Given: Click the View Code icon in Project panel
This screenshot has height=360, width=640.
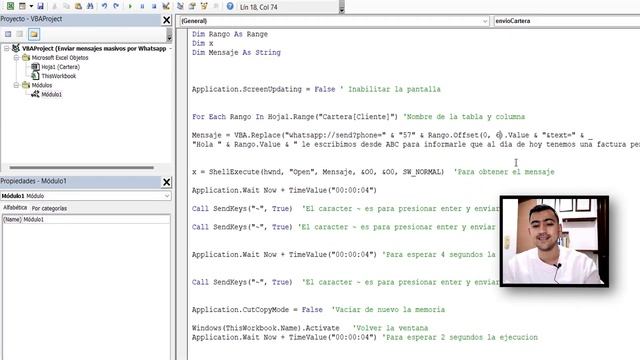Looking at the screenshot, I should 8,34.
